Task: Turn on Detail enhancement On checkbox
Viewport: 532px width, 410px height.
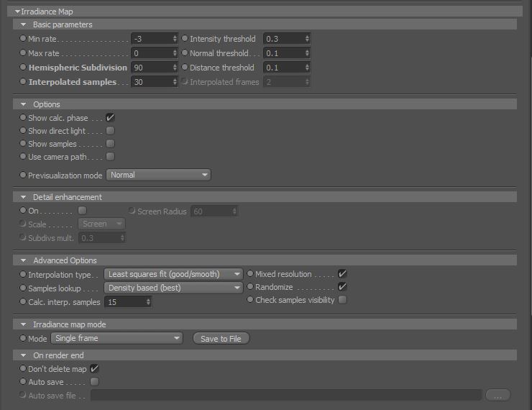Action: pos(83,211)
